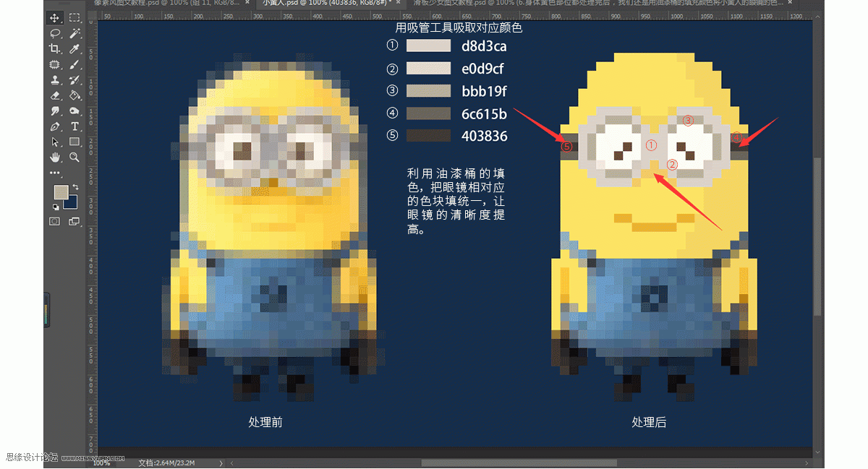
Task: Select the Crop tool
Action: point(55,48)
